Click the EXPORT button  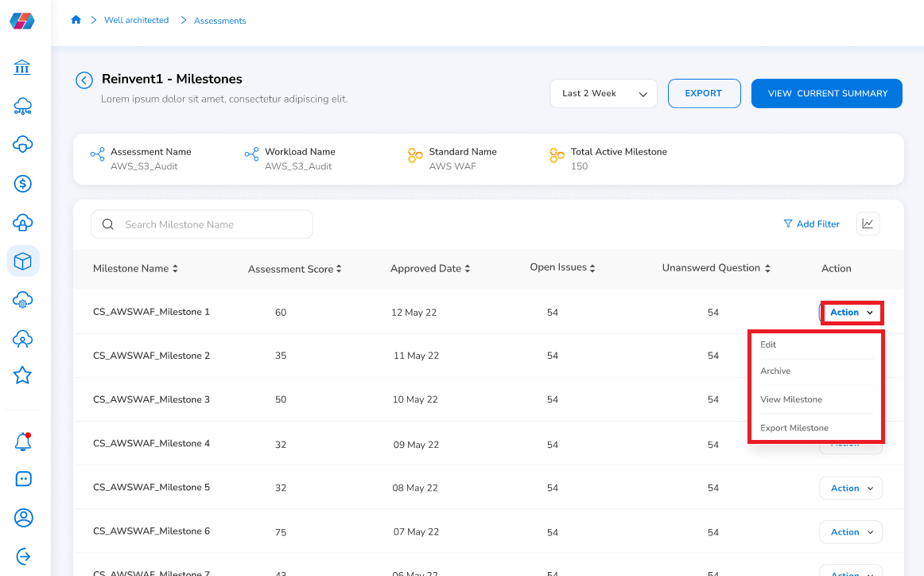pyautogui.click(x=705, y=93)
